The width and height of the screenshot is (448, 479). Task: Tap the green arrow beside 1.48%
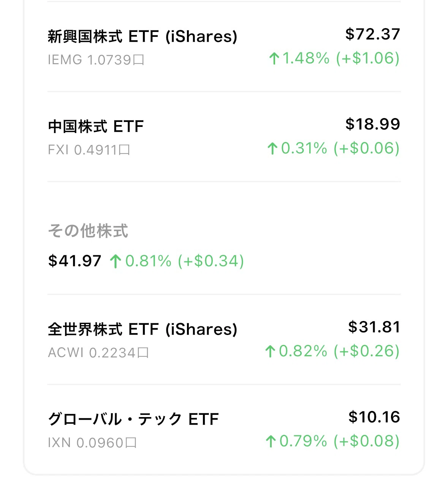(274, 58)
